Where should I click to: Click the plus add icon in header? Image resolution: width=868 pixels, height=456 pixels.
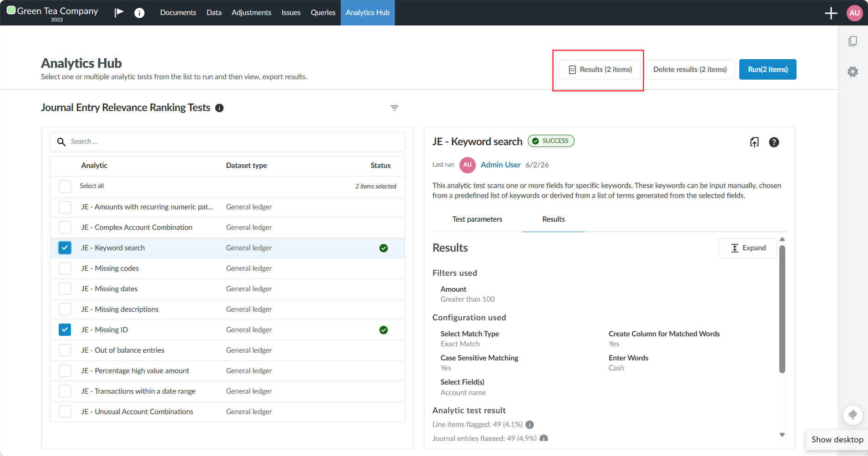coord(831,13)
